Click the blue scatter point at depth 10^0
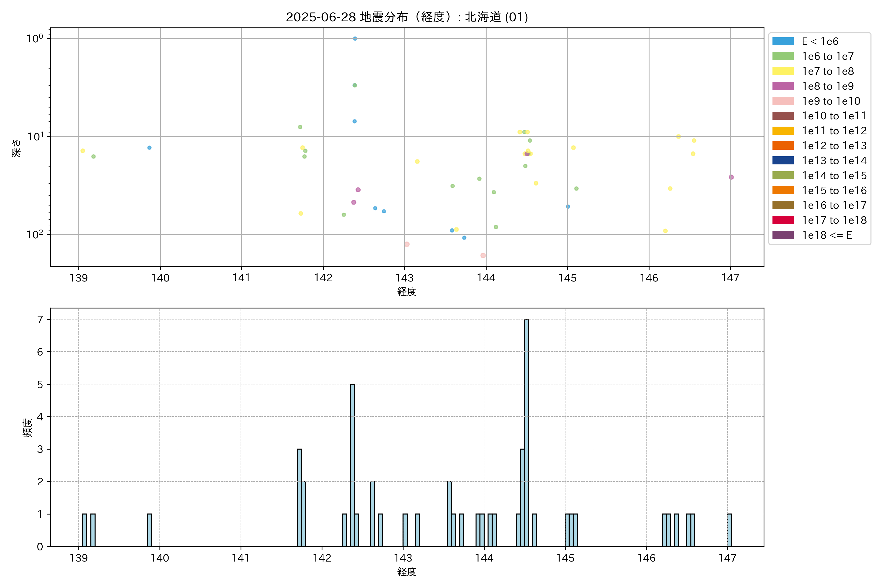This screenshot has width=882, height=588. click(x=355, y=39)
